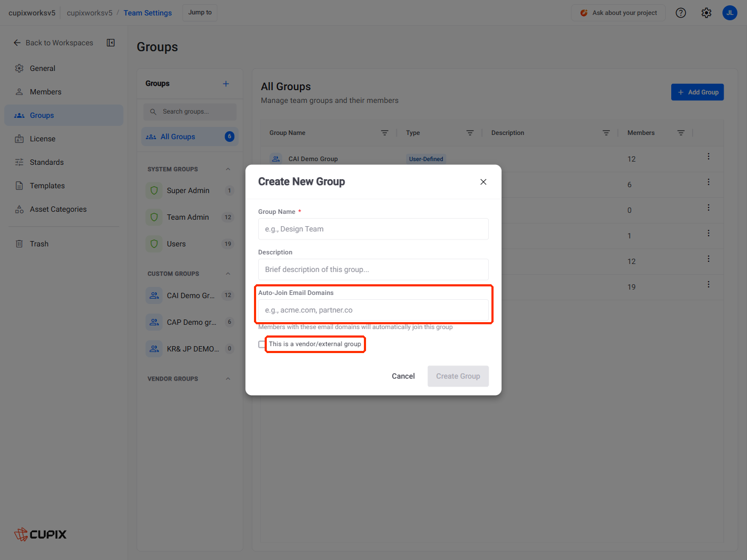Open filter for Group Name column

coord(385,133)
